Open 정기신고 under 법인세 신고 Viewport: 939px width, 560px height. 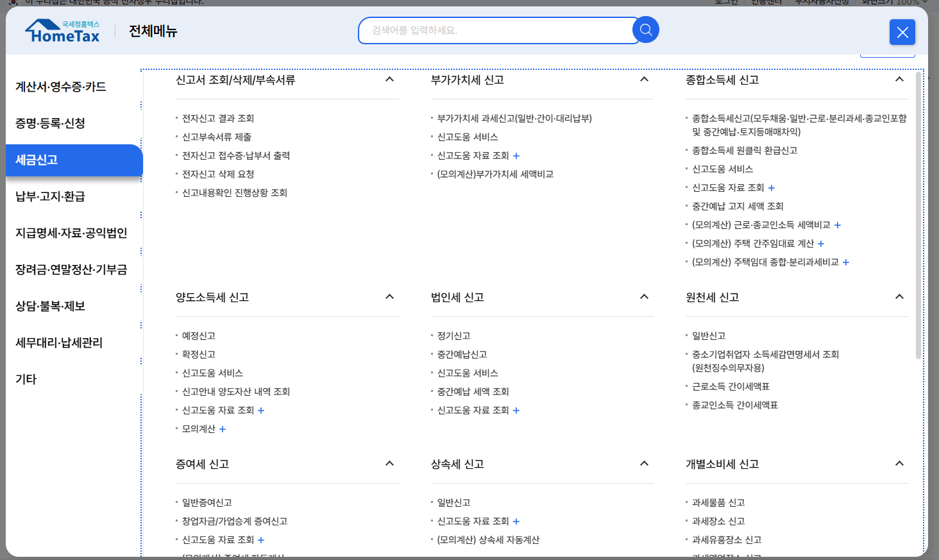(x=454, y=335)
